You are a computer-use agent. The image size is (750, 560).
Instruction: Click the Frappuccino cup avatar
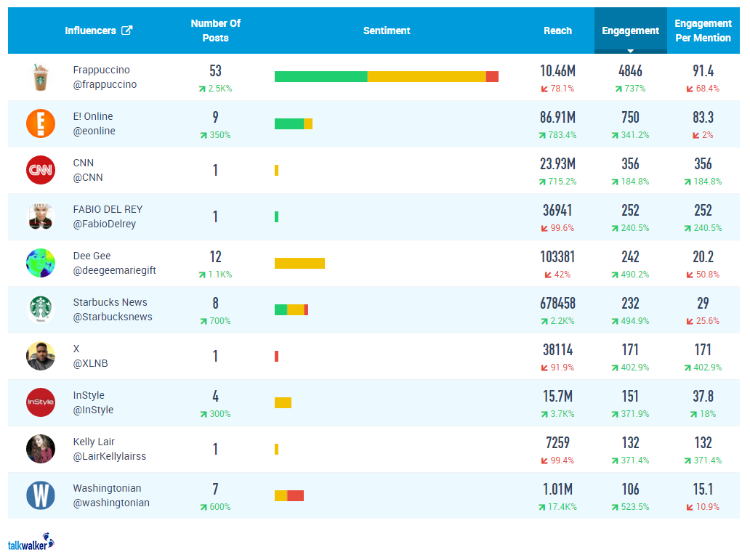coord(41,77)
